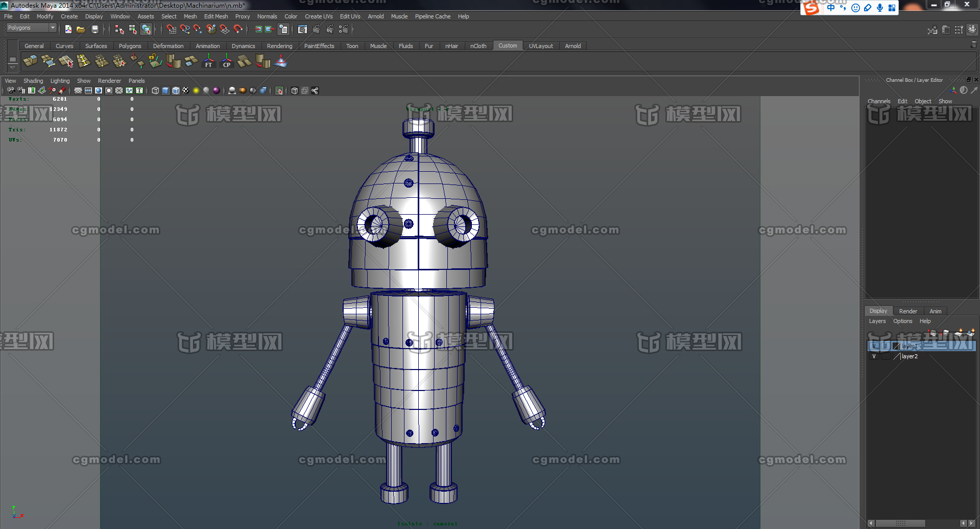Click the CP tool icon on Custom shelf
The height and width of the screenshot is (529, 980).
[x=226, y=62]
